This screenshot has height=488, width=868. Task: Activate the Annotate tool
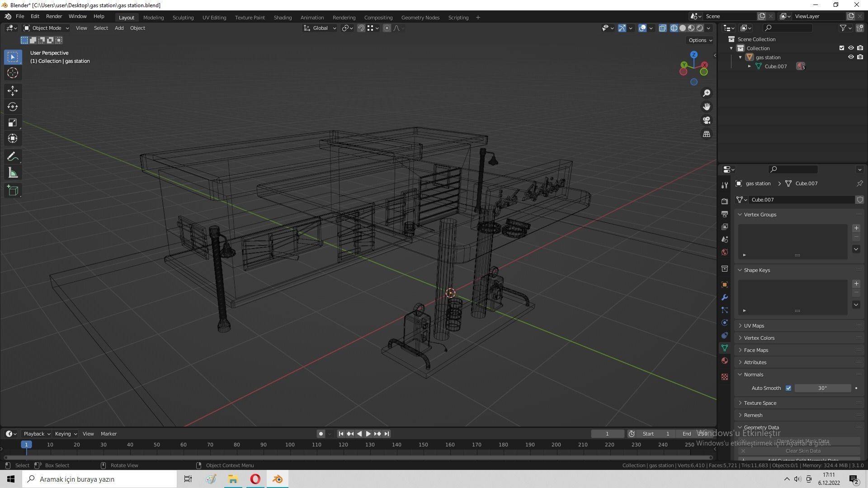click(x=12, y=157)
